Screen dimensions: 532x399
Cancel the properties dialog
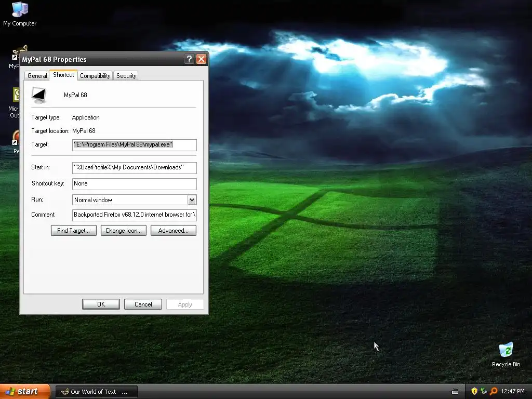coord(143,304)
